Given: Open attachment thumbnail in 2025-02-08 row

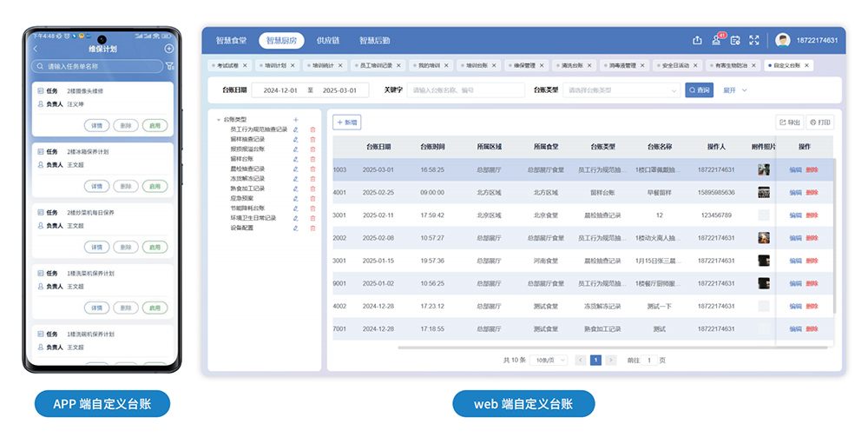Looking at the screenshot, I should coord(764,237).
